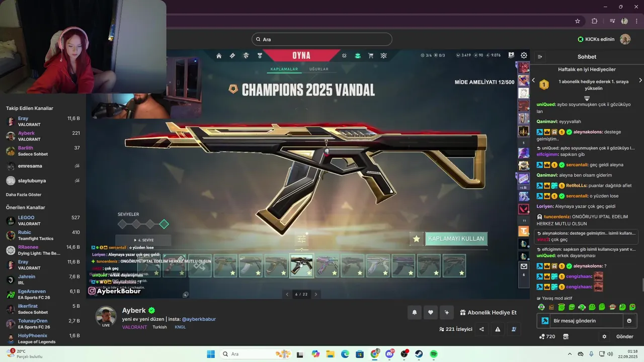
Task: Open LEGOO recommended channel
Action: [x=43, y=221]
